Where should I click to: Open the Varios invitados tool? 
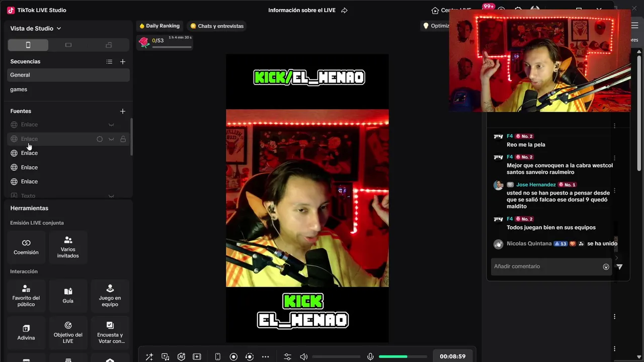68,247
